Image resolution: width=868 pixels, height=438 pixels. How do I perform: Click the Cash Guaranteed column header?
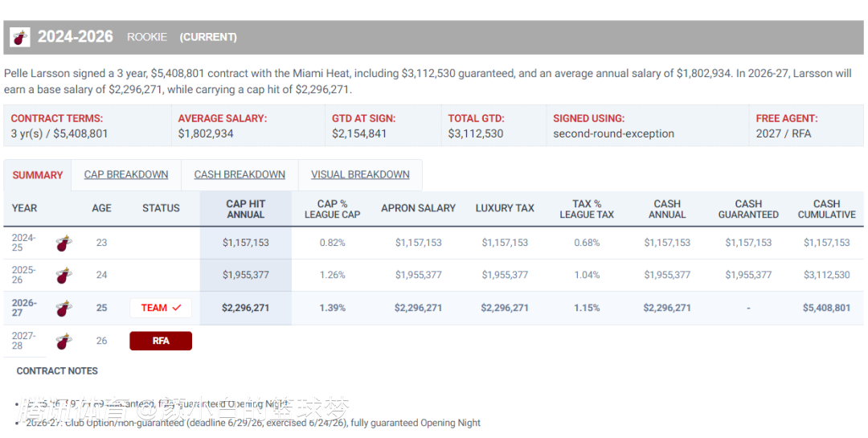pyautogui.click(x=748, y=209)
